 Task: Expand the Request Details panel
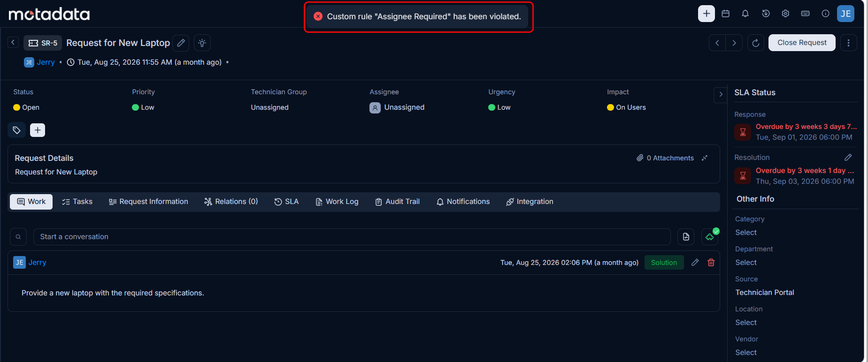[x=705, y=158]
